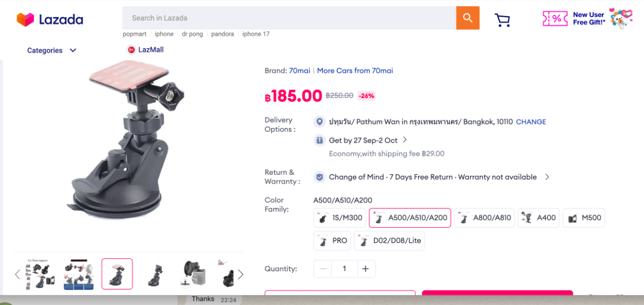Screen dimensions: 644x305
Task: Click the 'iphone 17' suggested search
Action: [x=255, y=34]
